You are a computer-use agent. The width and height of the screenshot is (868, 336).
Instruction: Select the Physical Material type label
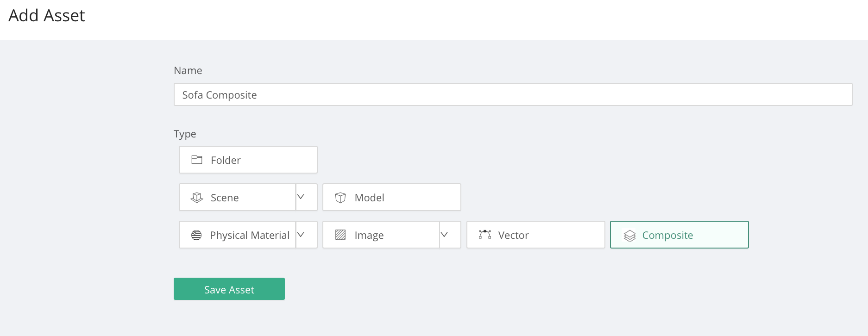(249, 235)
